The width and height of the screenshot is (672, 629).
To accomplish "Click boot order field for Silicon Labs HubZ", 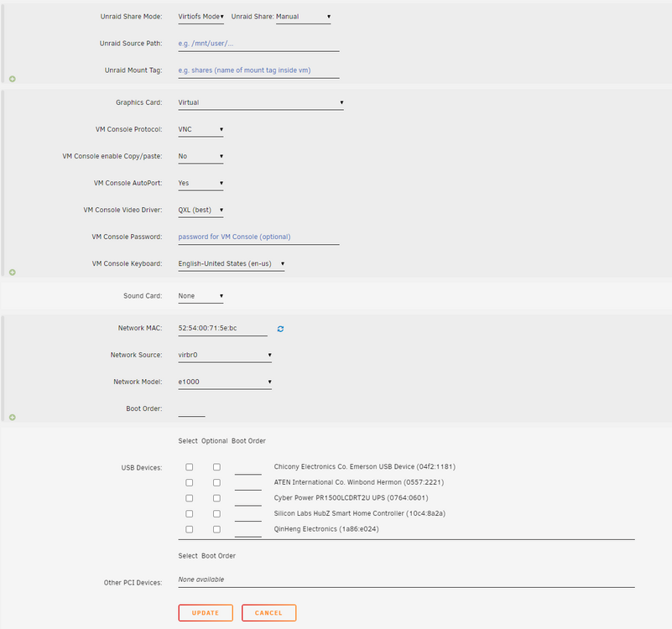I will (x=248, y=515).
